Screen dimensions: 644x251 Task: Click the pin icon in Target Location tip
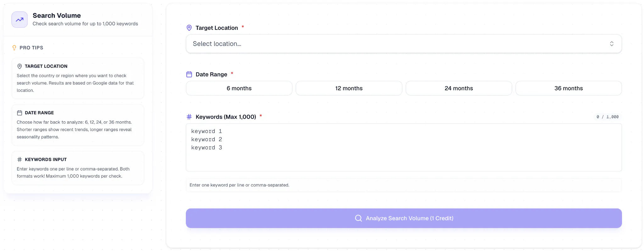pyautogui.click(x=19, y=66)
